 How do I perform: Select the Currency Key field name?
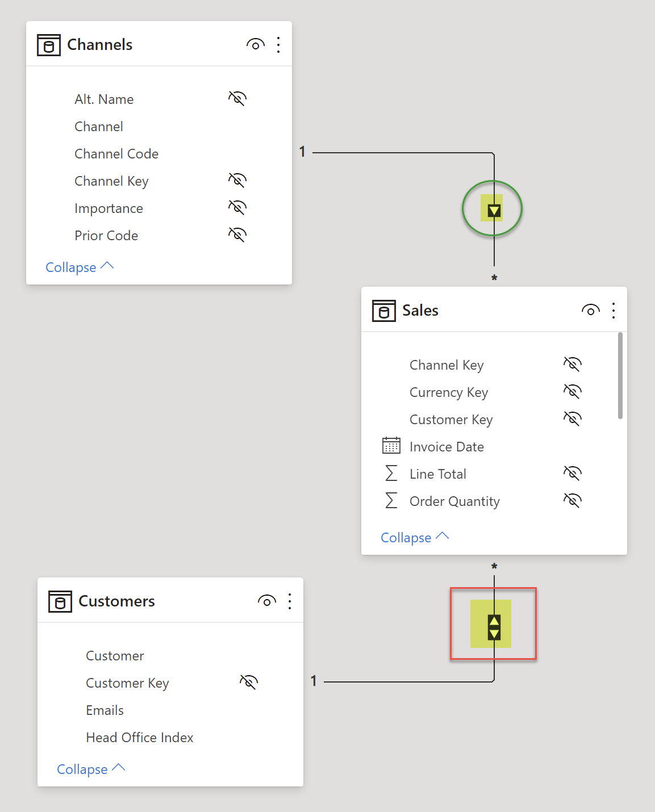point(449,392)
